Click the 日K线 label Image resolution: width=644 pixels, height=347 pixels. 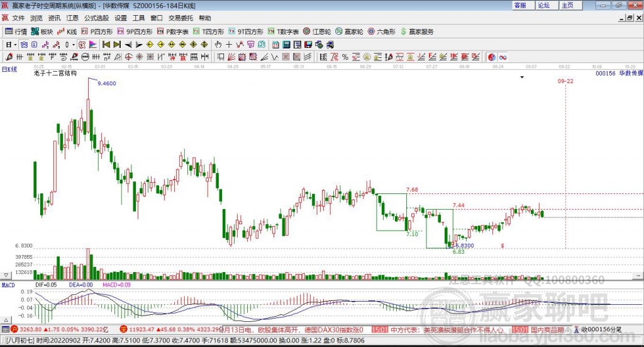(9, 69)
